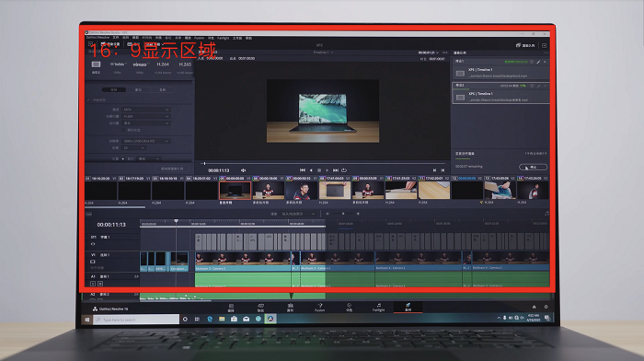644x361 pixels.
Task: Switch to the audio settings tab
Action: coord(138,89)
